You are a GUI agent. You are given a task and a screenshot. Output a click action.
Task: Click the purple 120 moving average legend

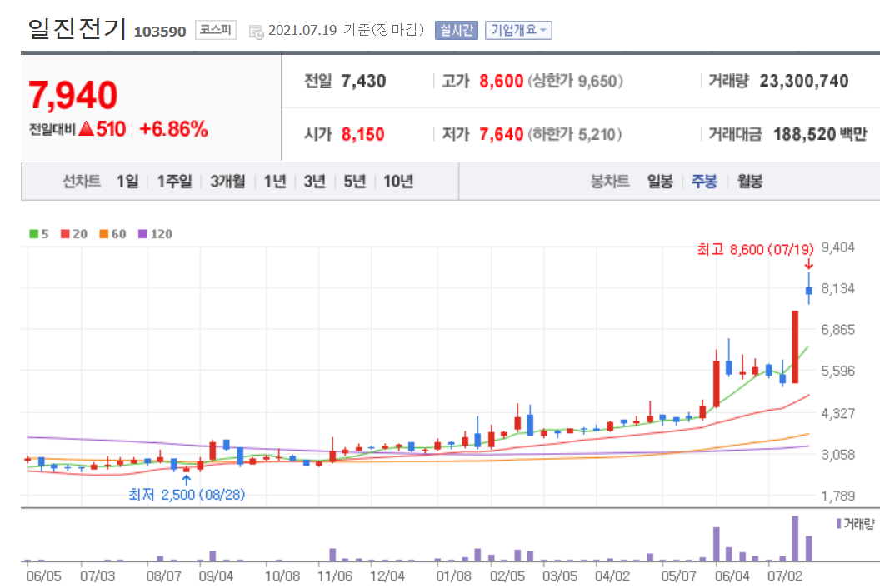[156, 234]
